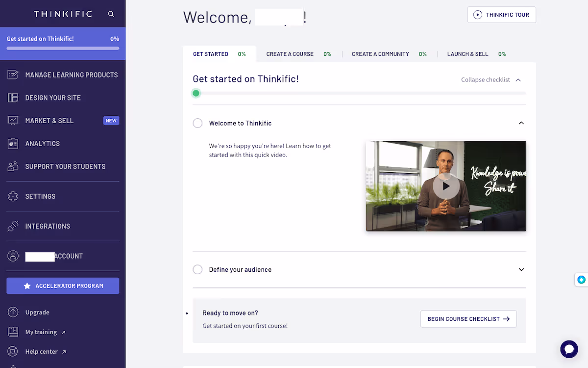Click the "We're so happy you're here" paragraph
The image size is (588, 368).
coord(270,150)
